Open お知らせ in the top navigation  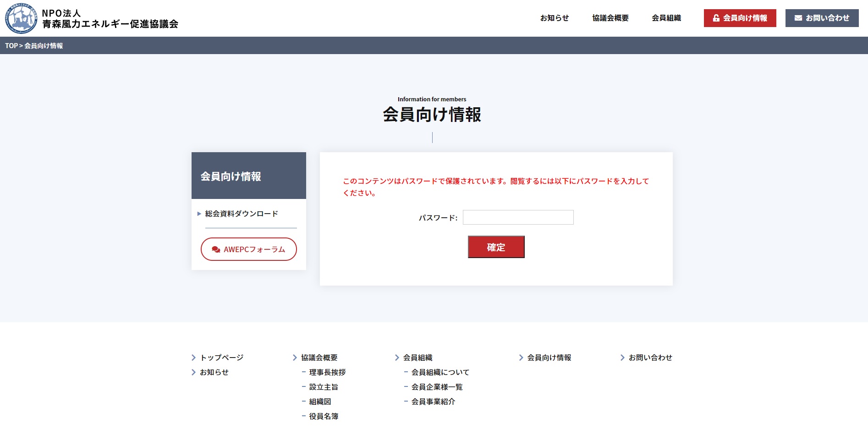point(554,18)
